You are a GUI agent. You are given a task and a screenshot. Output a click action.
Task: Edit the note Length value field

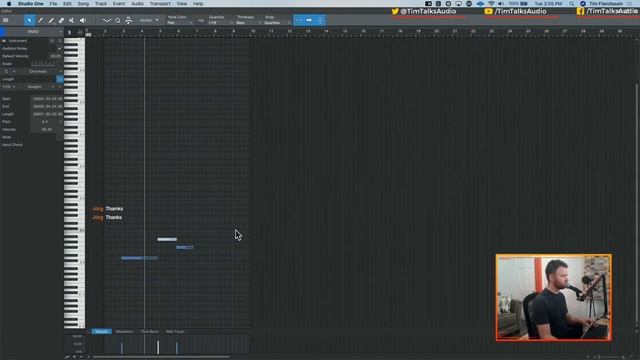point(47,114)
